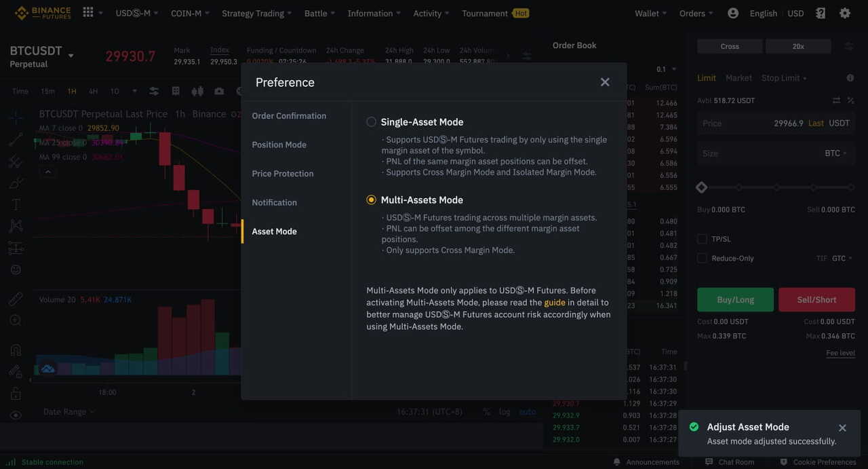Collapse the chart indicator legend chevron
Screen dimensions: 868x469
coord(47,172)
